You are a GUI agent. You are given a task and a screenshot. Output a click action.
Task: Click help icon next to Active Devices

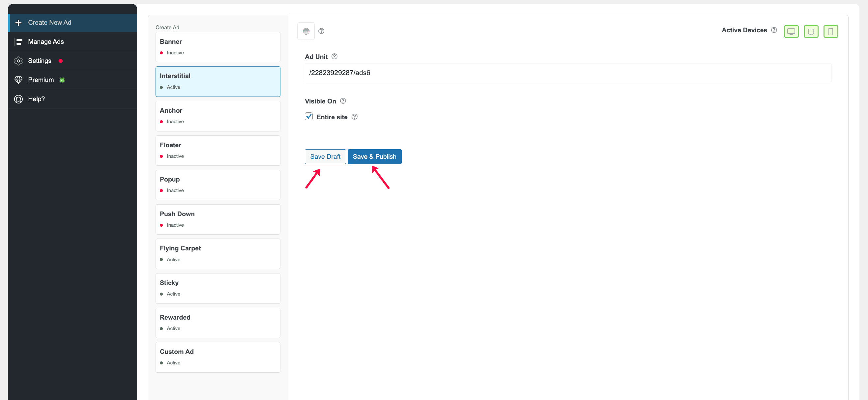coord(774,30)
